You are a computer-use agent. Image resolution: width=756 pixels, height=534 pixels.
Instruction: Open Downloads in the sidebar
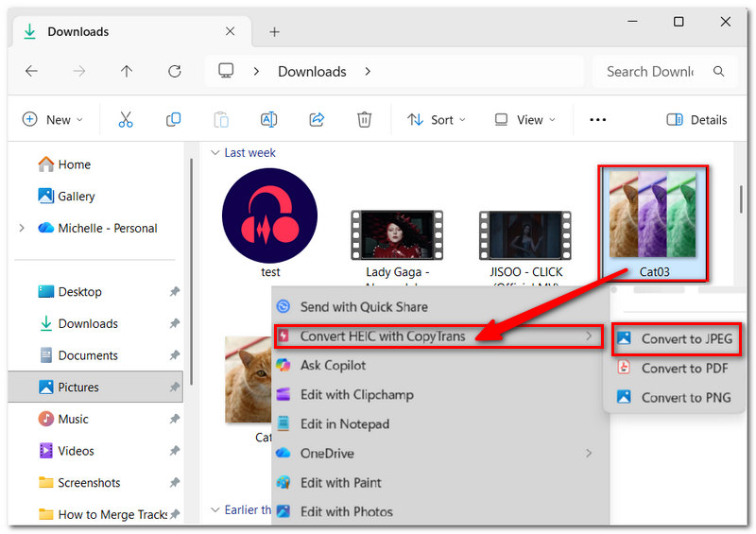95,323
